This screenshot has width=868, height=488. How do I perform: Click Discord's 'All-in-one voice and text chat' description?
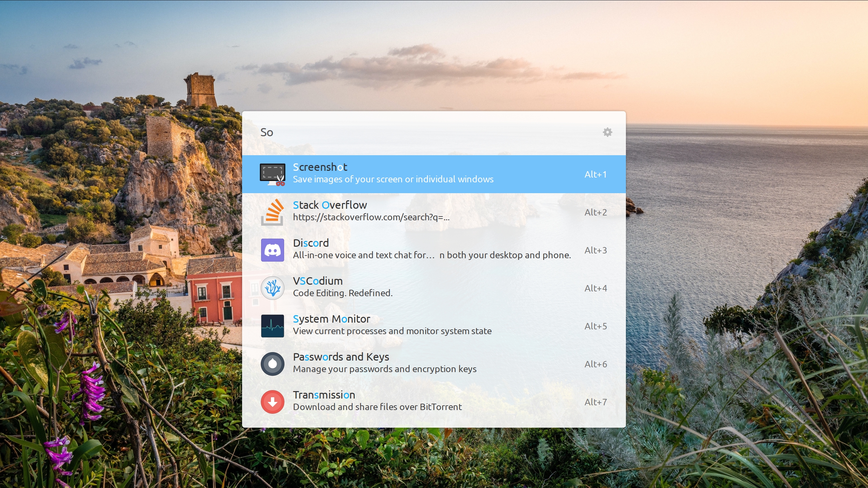click(x=432, y=255)
